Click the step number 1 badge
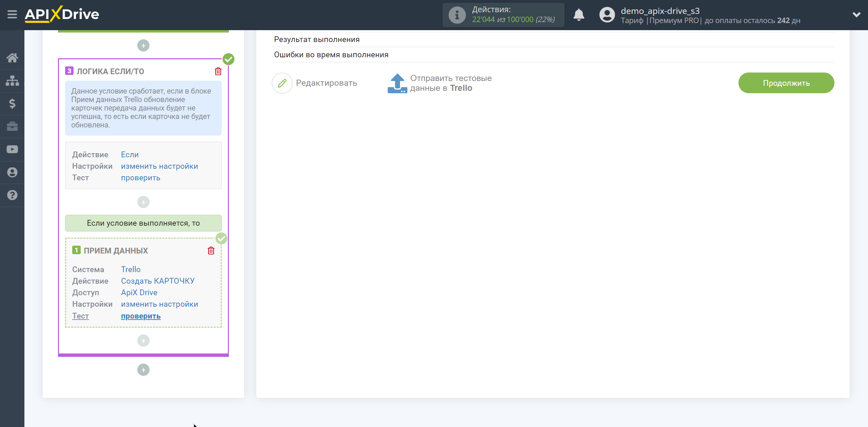868x427 pixels. pos(76,250)
